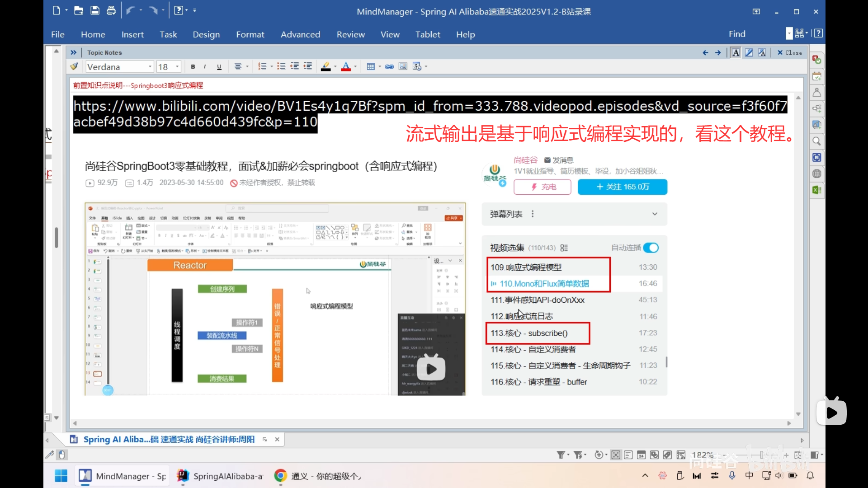
Task: Close the Topic Notes pane
Action: coord(789,53)
